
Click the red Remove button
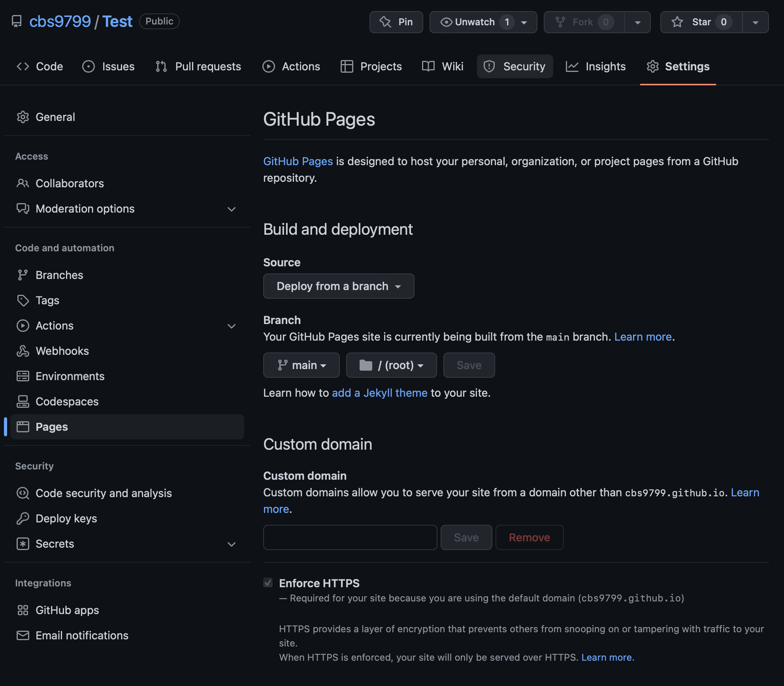click(529, 537)
